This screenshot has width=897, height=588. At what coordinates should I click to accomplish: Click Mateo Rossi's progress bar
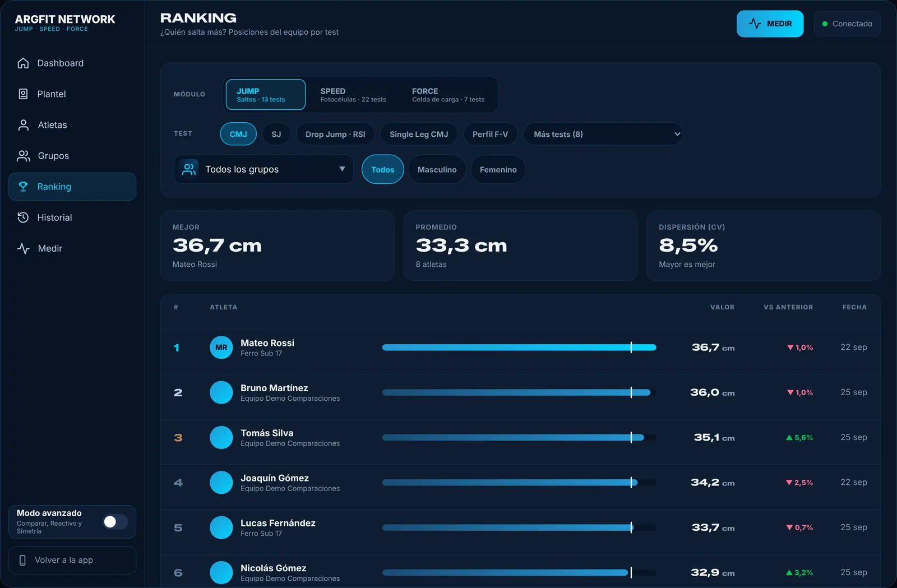click(x=519, y=348)
